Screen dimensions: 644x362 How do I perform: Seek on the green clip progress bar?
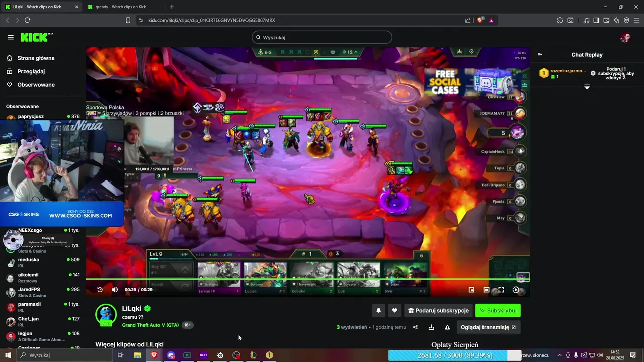pos(307,279)
